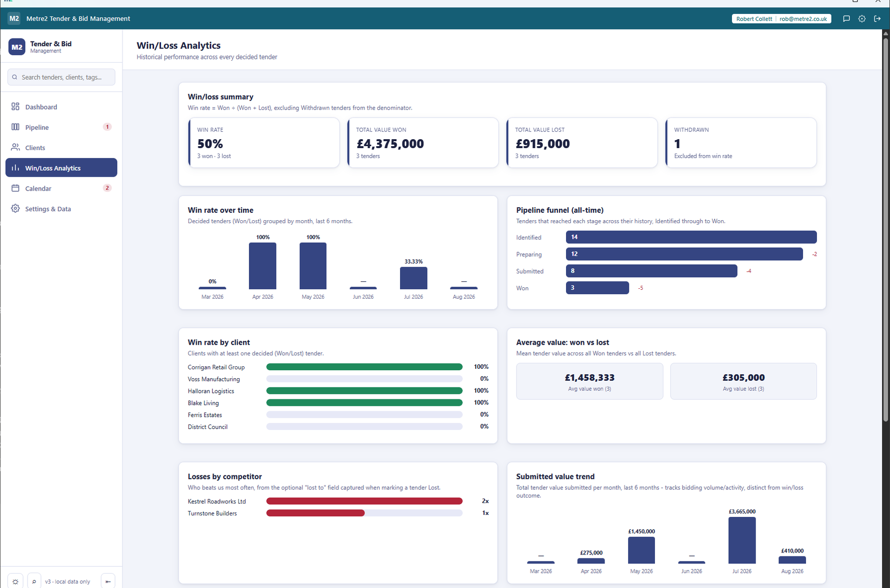Click the Withdrawn summary card

pyautogui.click(x=741, y=143)
